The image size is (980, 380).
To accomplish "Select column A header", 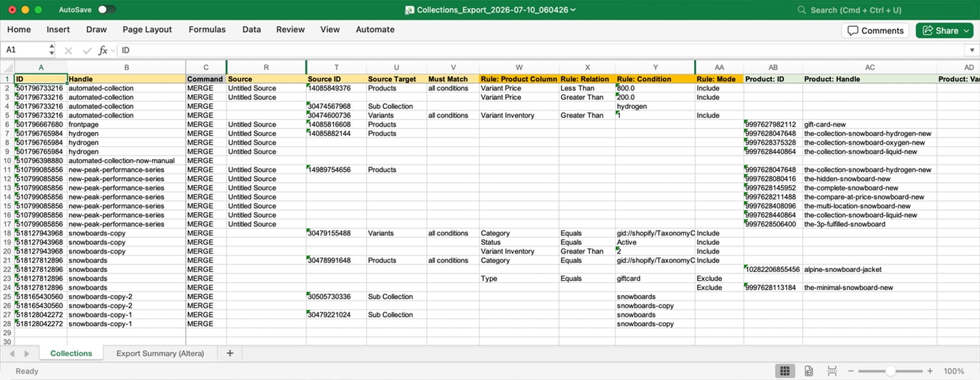I will pyautogui.click(x=41, y=67).
